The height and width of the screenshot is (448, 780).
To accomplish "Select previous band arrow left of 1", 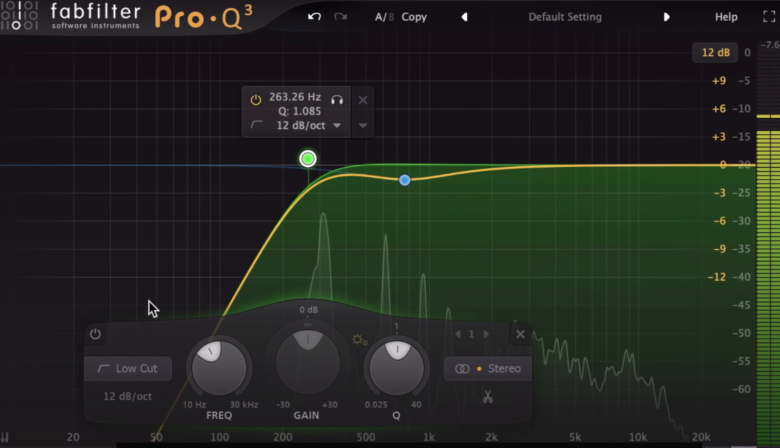I will pyautogui.click(x=458, y=334).
